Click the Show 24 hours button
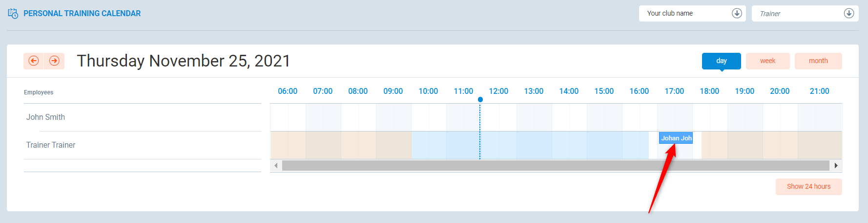 808,186
